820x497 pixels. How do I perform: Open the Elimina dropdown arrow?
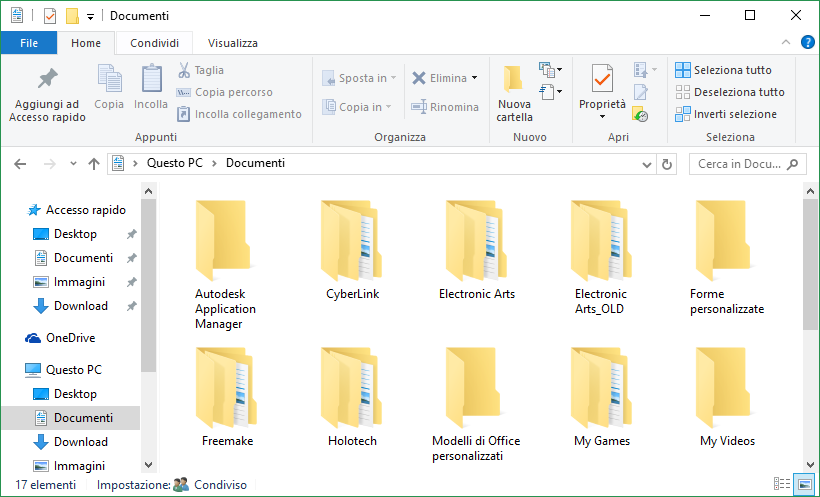(x=474, y=77)
